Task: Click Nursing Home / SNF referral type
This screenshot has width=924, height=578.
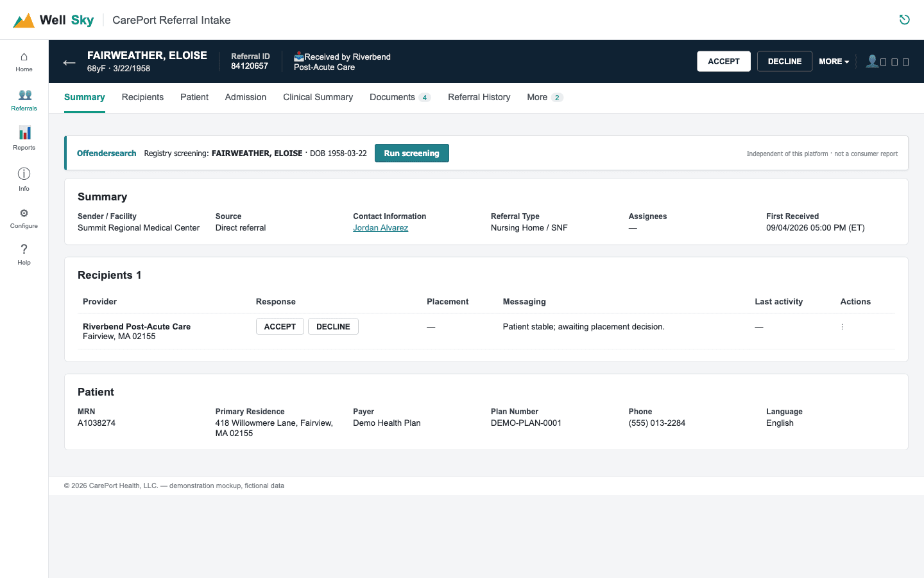Action: (529, 228)
